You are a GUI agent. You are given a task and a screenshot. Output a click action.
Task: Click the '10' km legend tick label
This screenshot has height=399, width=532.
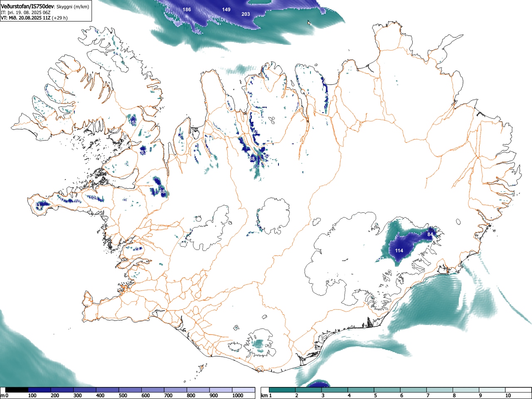coord(508,396)
